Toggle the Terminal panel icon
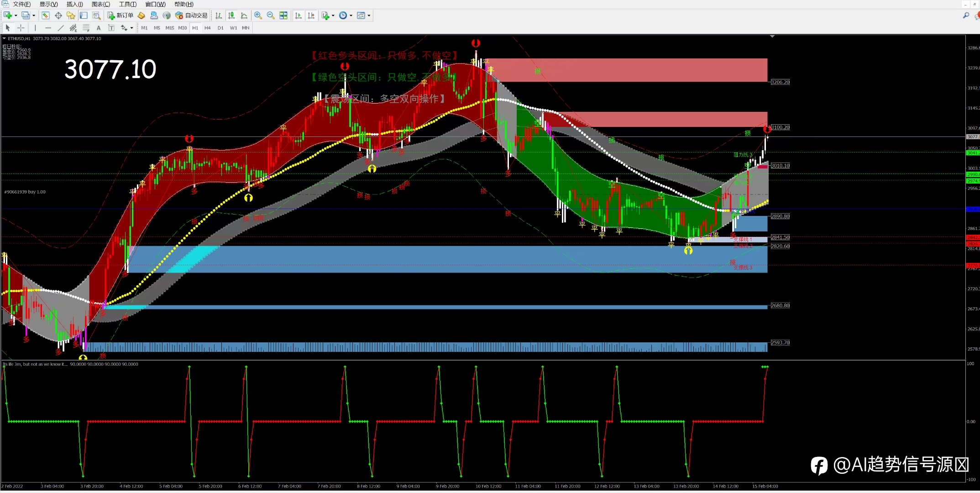Image resolution: width=980 pixels, height=493 pixels. pyautogui.click(x=84, y=16)
